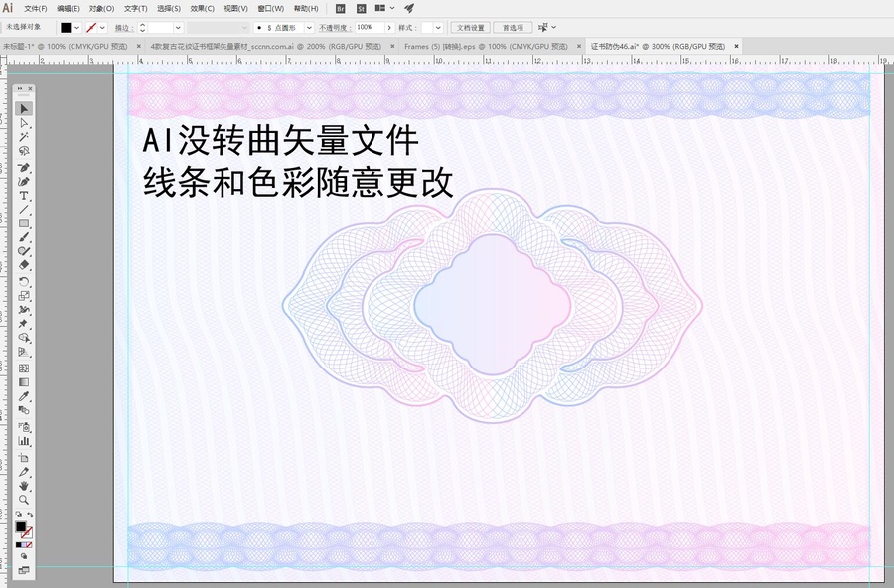Screen dimensions: 894x588
Task: Open the 对象(O) menu
Action: click(101, 9)
